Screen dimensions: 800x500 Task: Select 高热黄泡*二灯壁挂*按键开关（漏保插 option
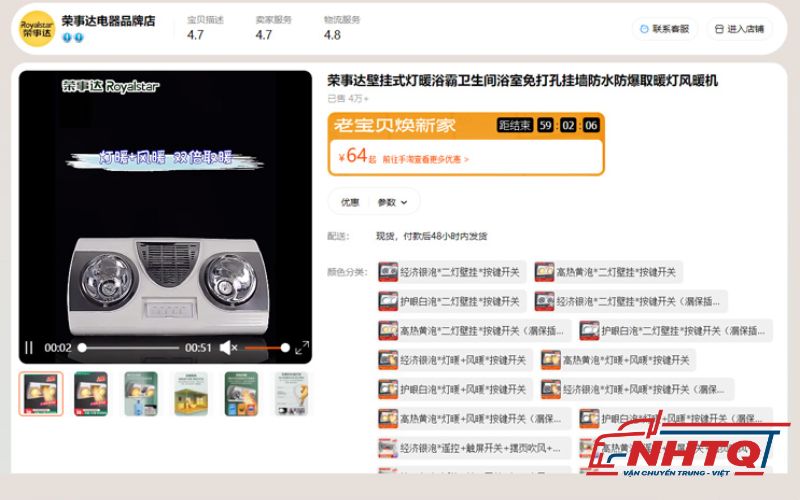(474, 331)
